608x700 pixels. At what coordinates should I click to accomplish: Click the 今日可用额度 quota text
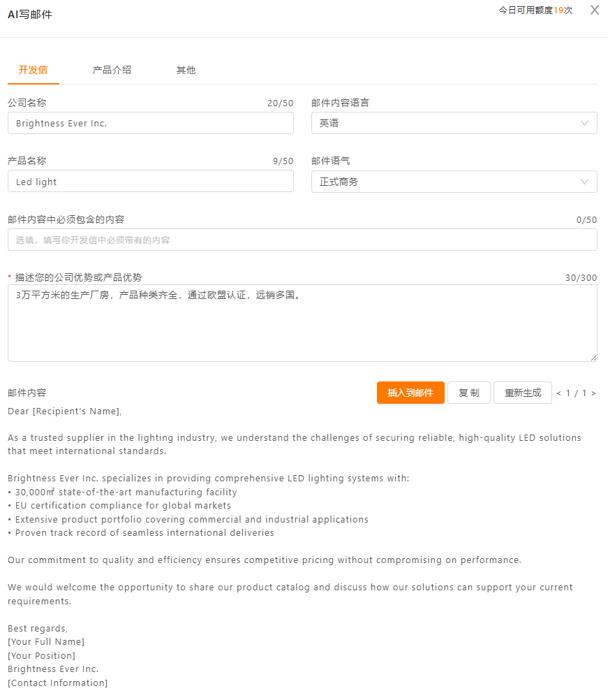[535, 10]
